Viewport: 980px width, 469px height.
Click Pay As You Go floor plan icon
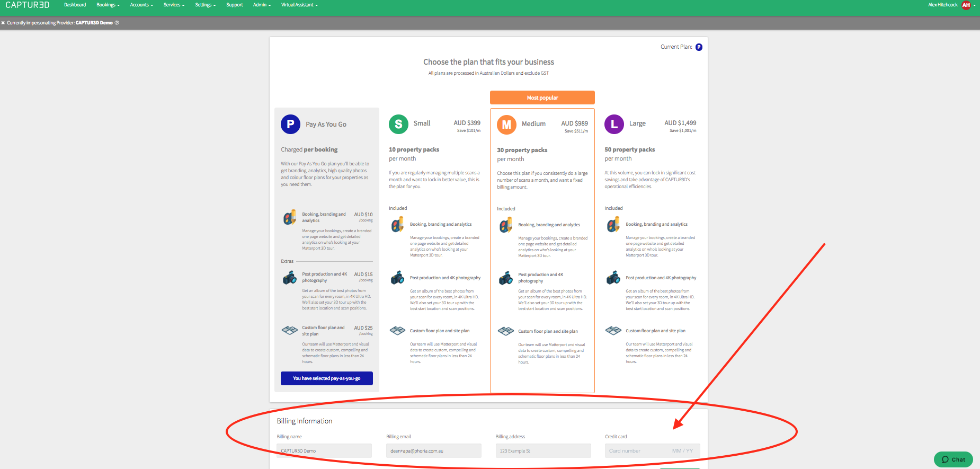[289, 330]
